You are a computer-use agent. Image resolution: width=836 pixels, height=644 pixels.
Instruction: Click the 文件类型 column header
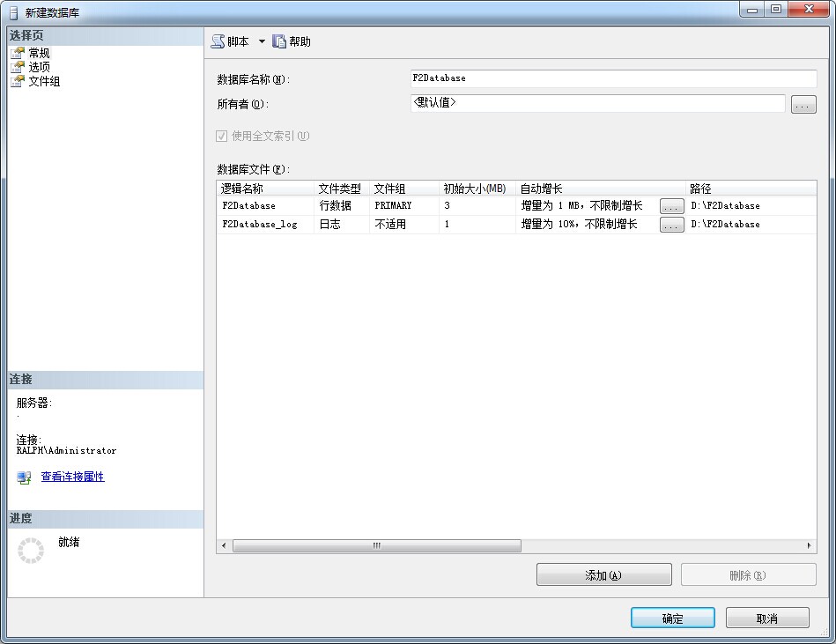[x=342, y=189]
